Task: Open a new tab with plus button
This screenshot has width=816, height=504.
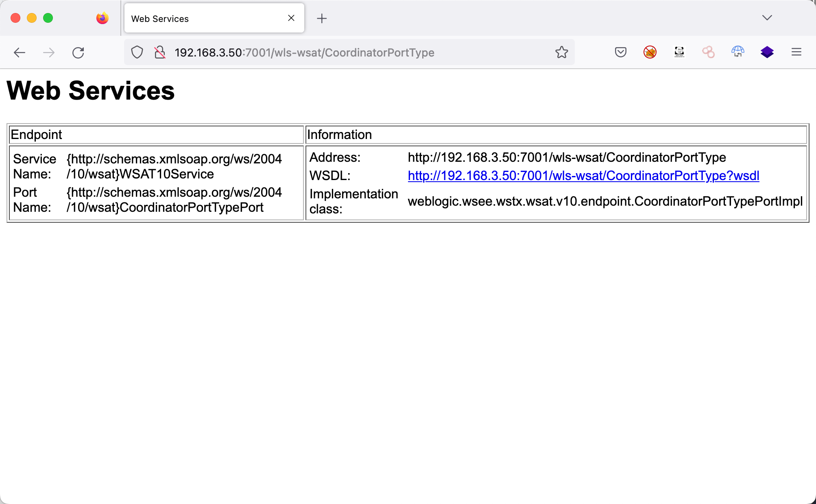Action: coord(321,18)
